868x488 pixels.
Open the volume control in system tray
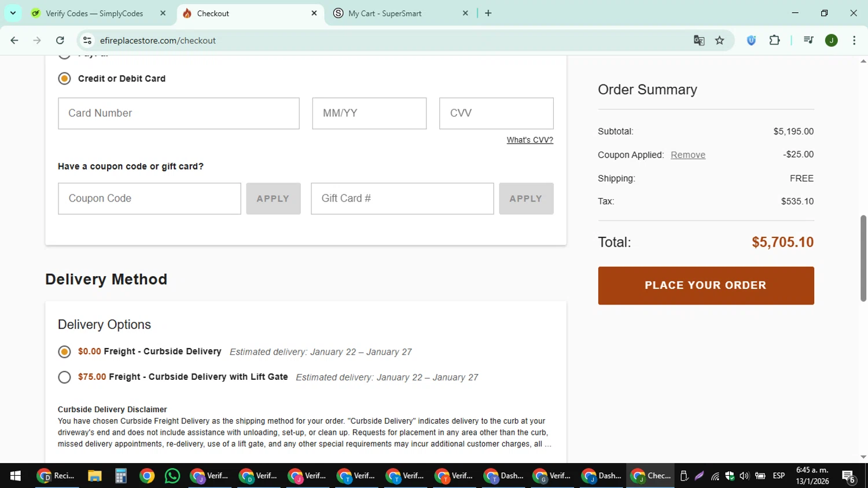(x=745, y=476)
